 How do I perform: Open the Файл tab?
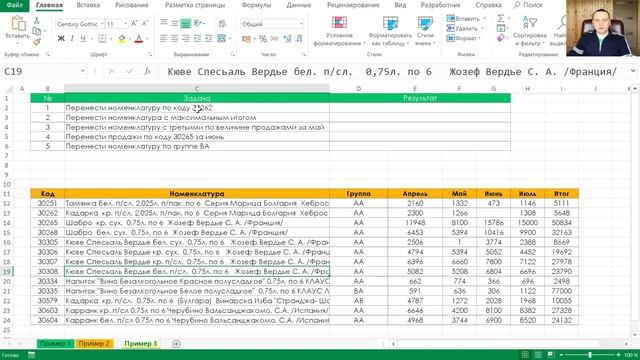click(x=15, y=5)
